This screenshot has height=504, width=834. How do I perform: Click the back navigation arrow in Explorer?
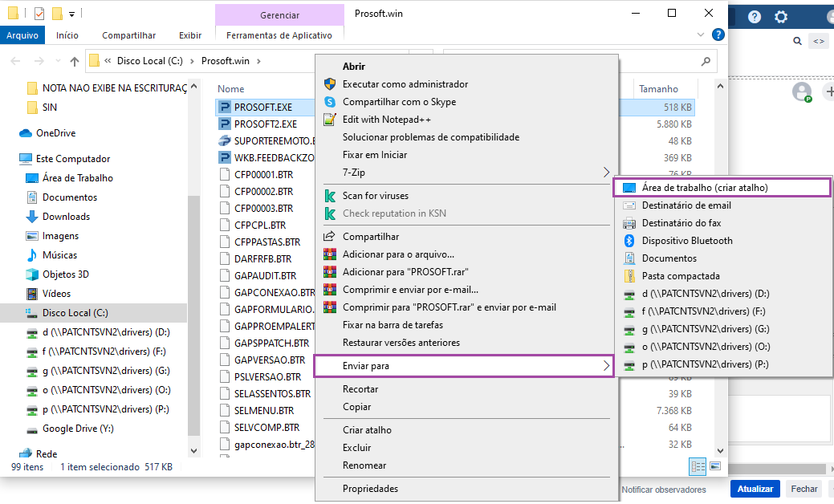pos(15,61)
